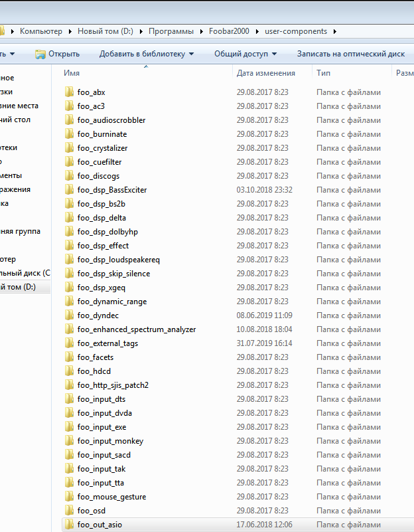Go to Программы breadcrumb

pyautogui.click(x=171, y=31)
